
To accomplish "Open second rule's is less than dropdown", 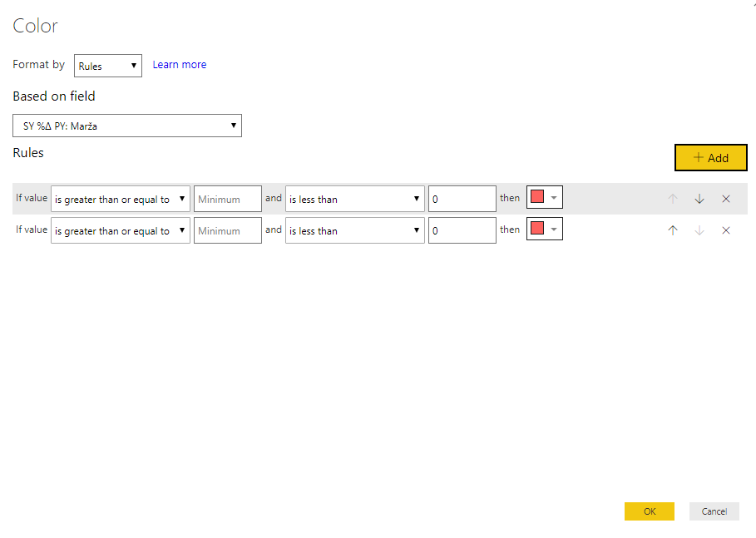I will pyautogui.click(x=355, y=230).
